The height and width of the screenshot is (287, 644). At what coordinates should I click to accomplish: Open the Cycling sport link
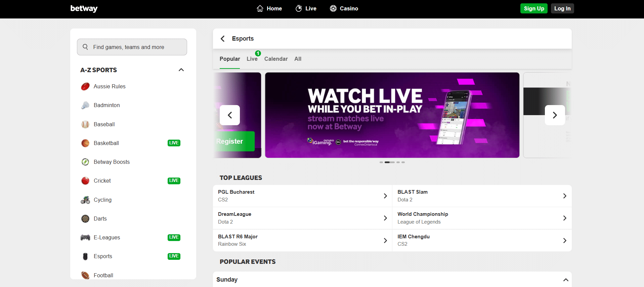(102, 200)
